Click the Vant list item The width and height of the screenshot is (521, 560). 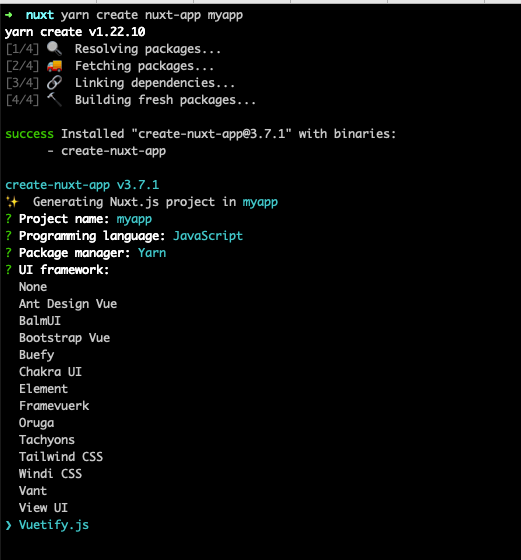click(x=33, y=491)
